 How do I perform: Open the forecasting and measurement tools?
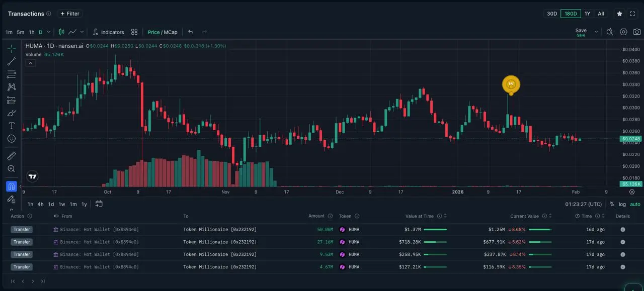[12, 100]
